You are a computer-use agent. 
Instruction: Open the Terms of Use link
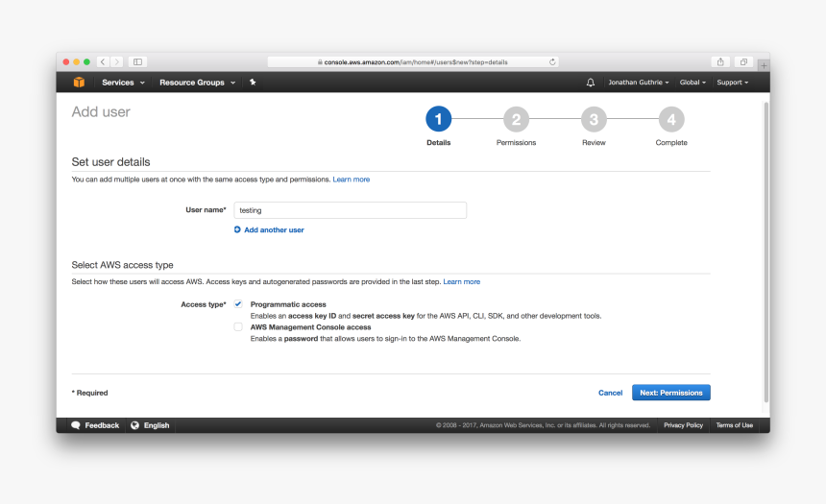[x=735, y=425]
